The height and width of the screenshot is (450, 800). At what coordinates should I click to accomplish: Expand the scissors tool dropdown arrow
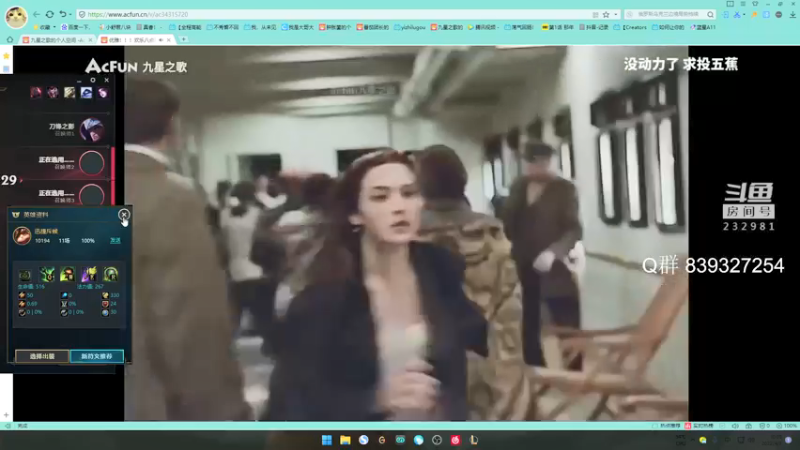click(744, 15)
